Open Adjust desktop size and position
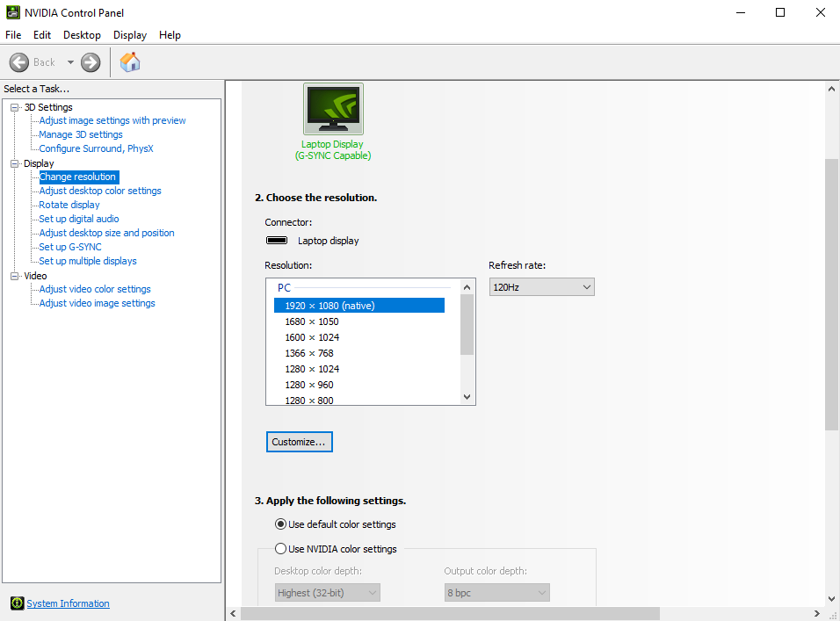The image size is (840, 621). 106,233
